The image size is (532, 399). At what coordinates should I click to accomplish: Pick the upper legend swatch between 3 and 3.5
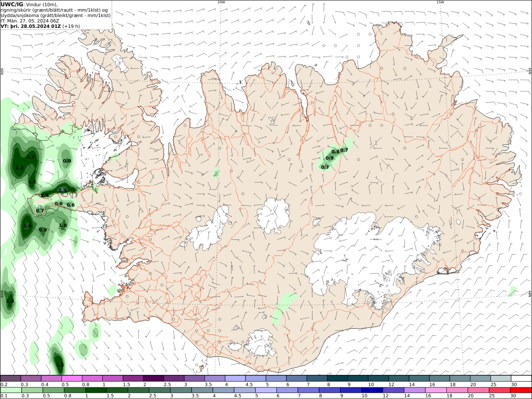click(x=195, y=378)
